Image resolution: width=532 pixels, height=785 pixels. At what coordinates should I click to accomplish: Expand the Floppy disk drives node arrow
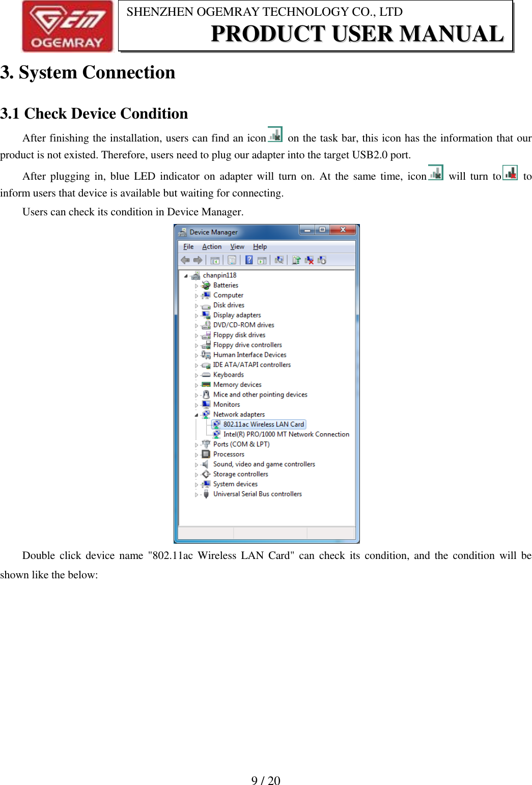(197, 335)
